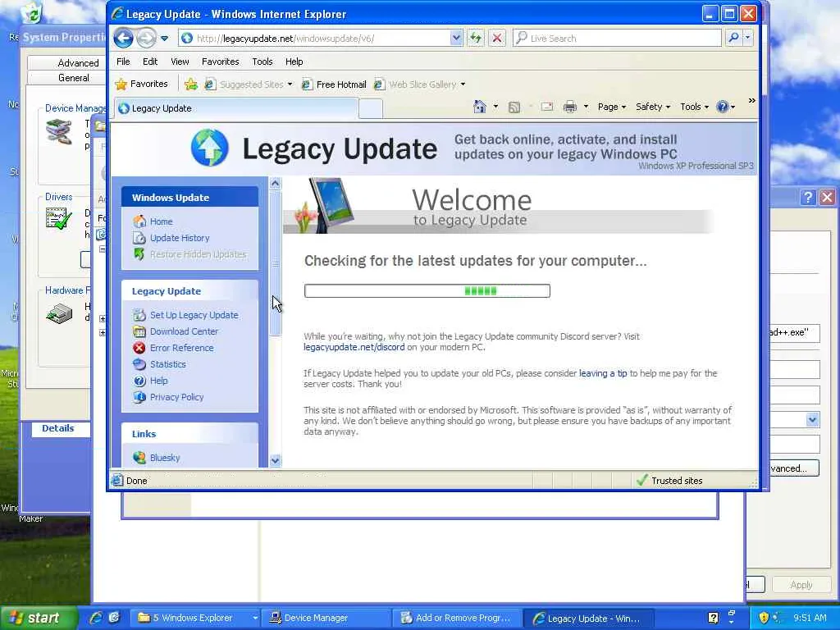Screen dimensions: 840x630
Task: Open the Edit menu
Action: pyautogui.click(x=150, y=62)
